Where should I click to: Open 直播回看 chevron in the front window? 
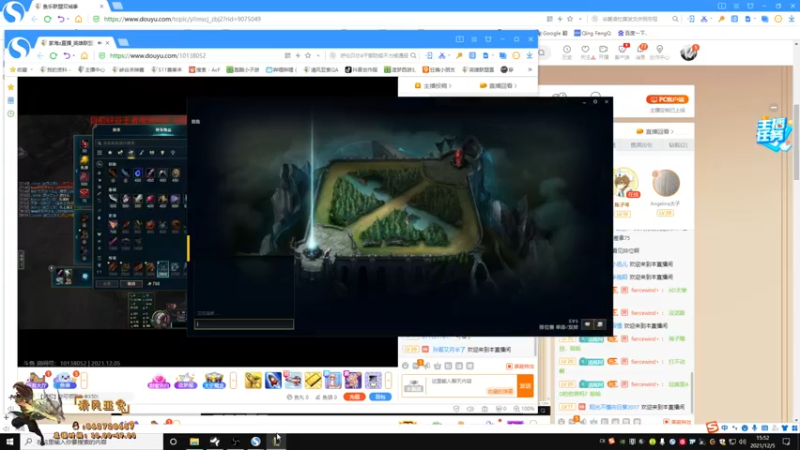coord(498,86)
